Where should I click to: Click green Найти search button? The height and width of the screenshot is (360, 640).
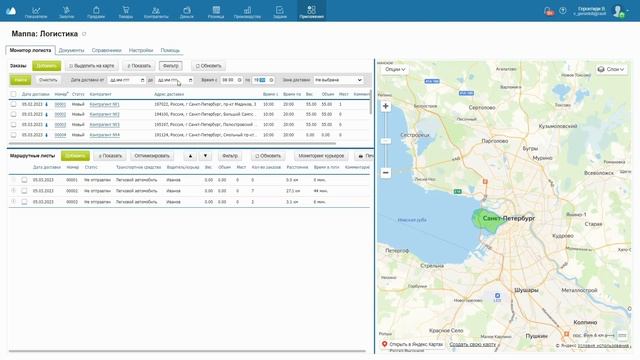click(20, 80)
